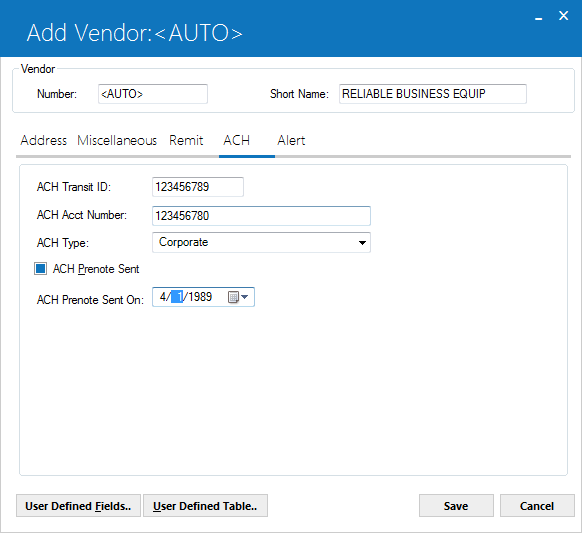Close the Add Vendor dialog
This screenshot has width=582, height=533.
coord(563,16)
